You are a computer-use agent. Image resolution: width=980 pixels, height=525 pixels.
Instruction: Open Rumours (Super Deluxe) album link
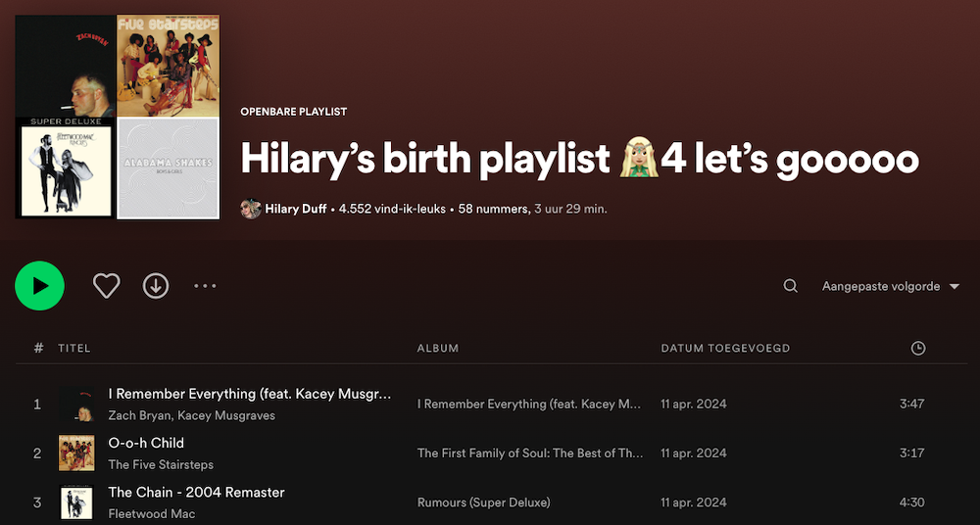[x=484, y=502]
